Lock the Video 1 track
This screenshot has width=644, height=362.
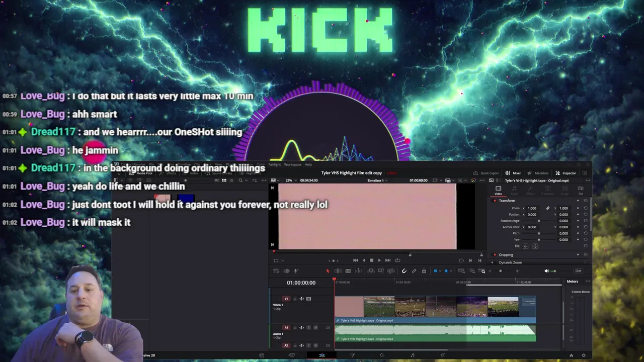295,299
